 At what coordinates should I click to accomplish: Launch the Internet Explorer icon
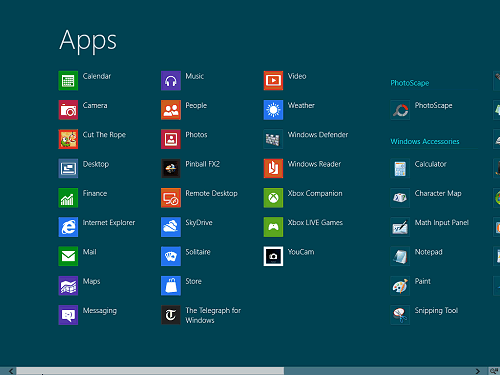click(x=68, y=227)
